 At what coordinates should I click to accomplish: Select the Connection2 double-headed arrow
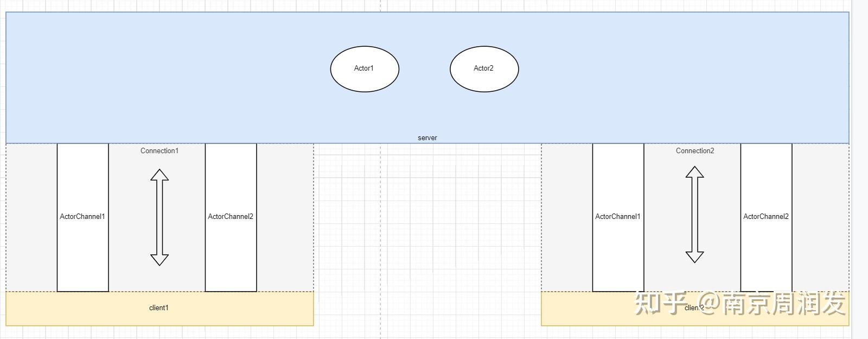pyautogui.click(x=694, y=215)
